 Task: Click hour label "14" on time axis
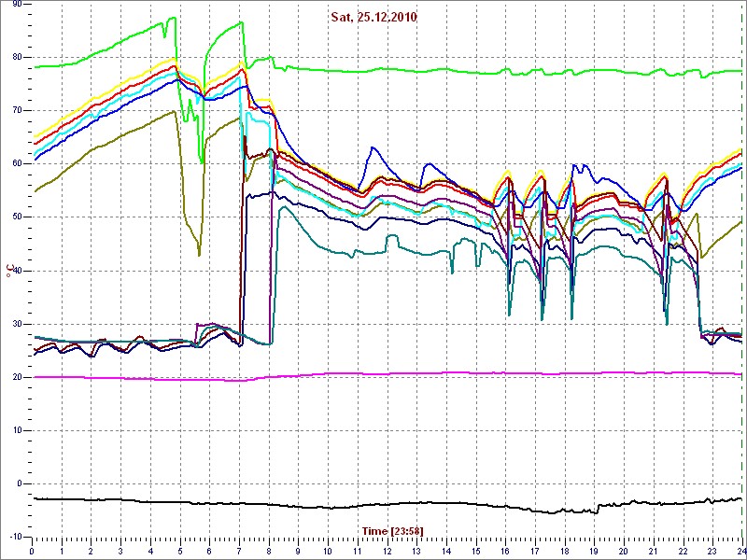446,551
